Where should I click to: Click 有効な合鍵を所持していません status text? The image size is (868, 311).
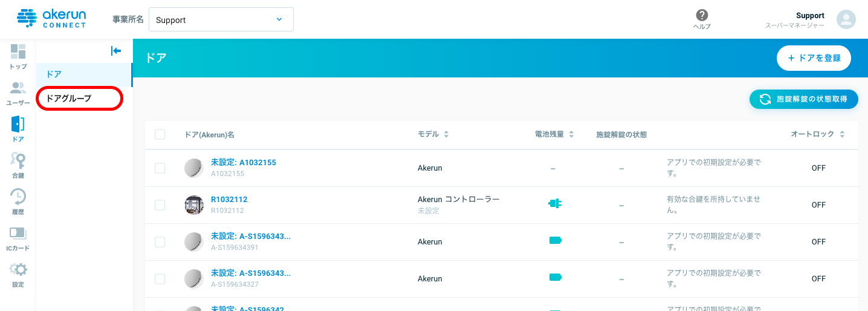coord(713,205)
